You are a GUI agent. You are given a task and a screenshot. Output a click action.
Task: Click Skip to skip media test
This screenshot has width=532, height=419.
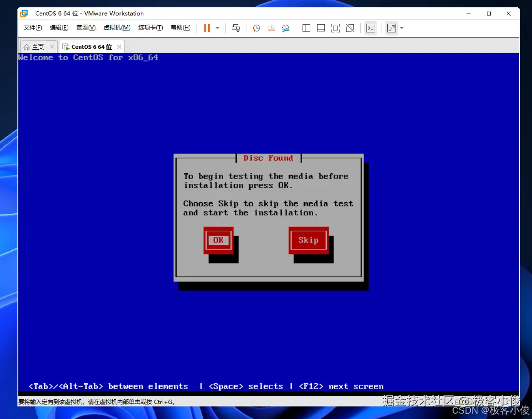coord(308,240)
